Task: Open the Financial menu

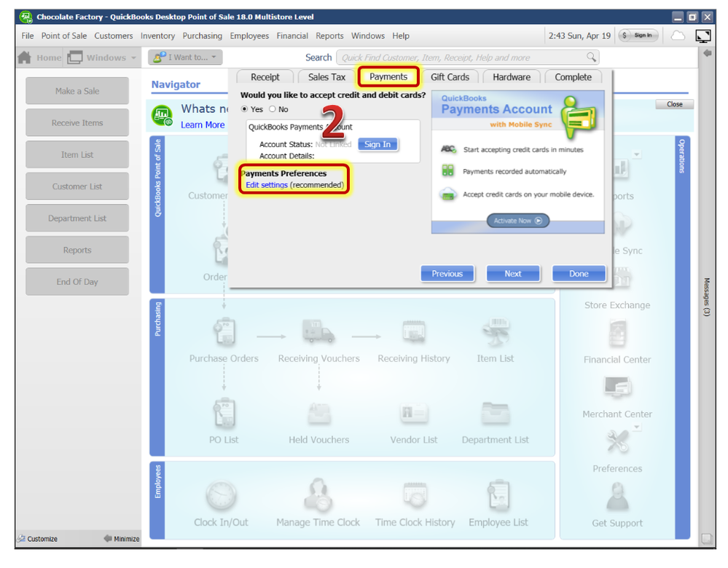Action: (292, 36)
